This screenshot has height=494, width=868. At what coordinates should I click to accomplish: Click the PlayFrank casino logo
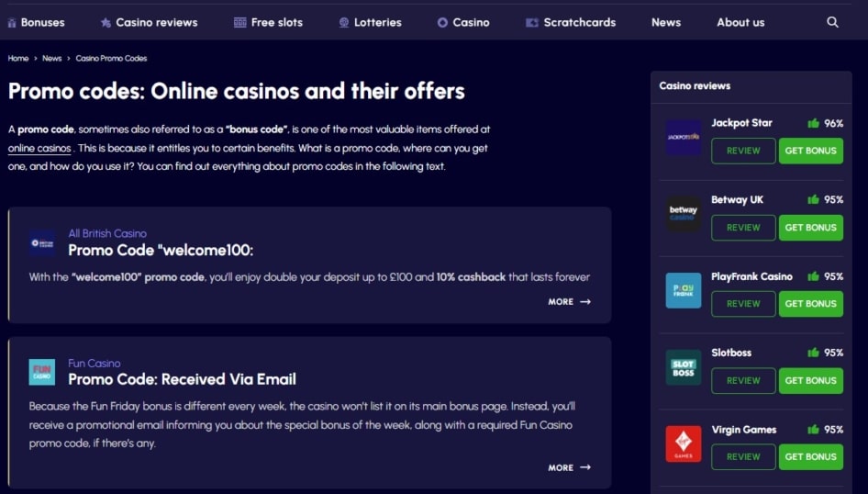tap(684, 290)
